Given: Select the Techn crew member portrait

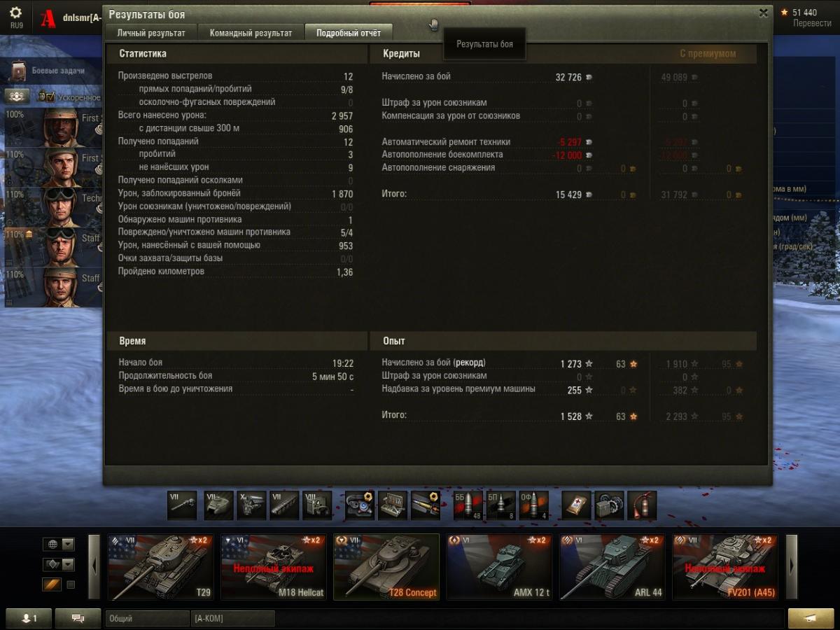Looking at the screenshot, I should (x=61, y=207).
